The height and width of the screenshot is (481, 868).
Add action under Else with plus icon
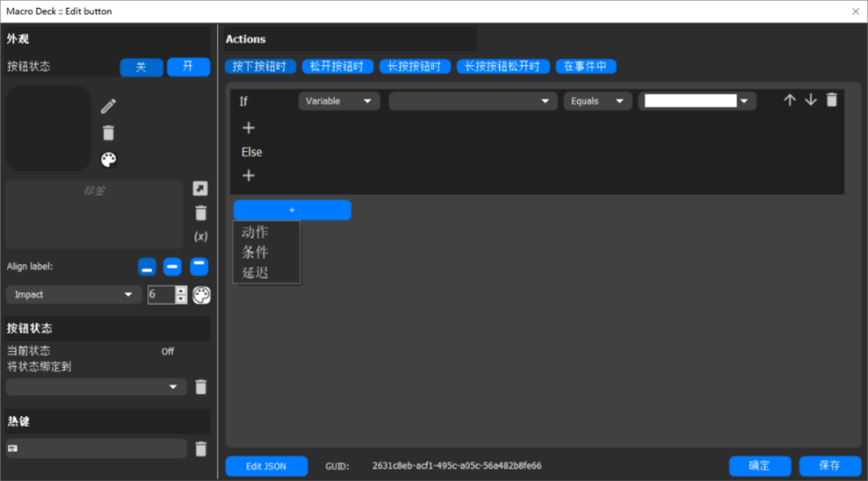point(249,175)
